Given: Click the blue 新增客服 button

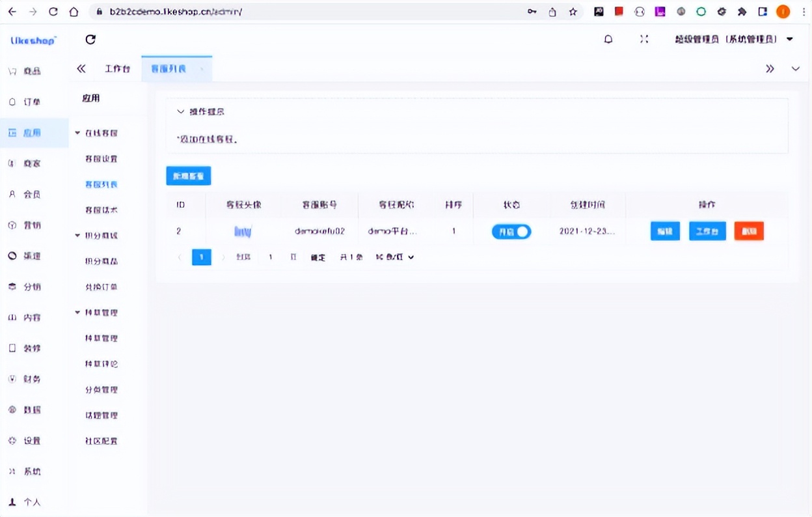Looking at the screenshot, I should click(x=188, y=176).
